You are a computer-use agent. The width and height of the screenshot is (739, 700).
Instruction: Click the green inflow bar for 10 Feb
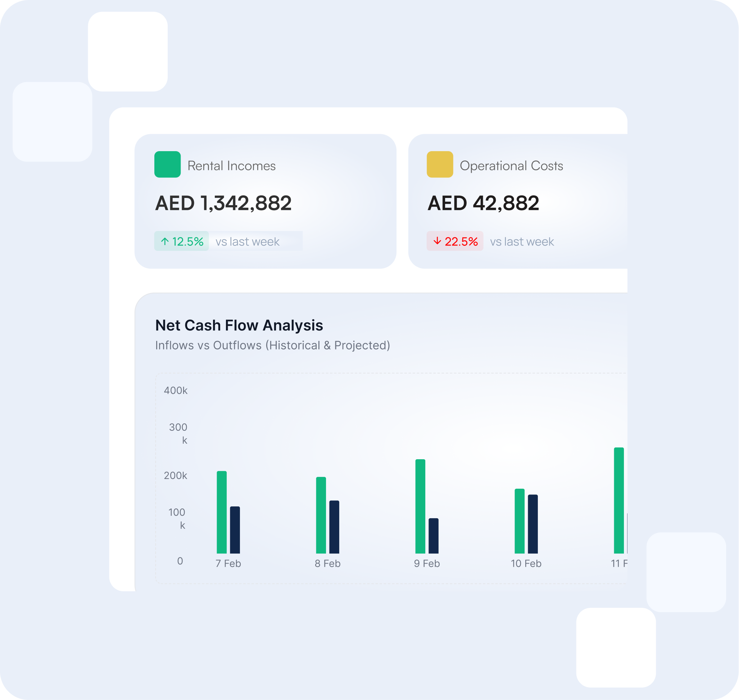520,521
